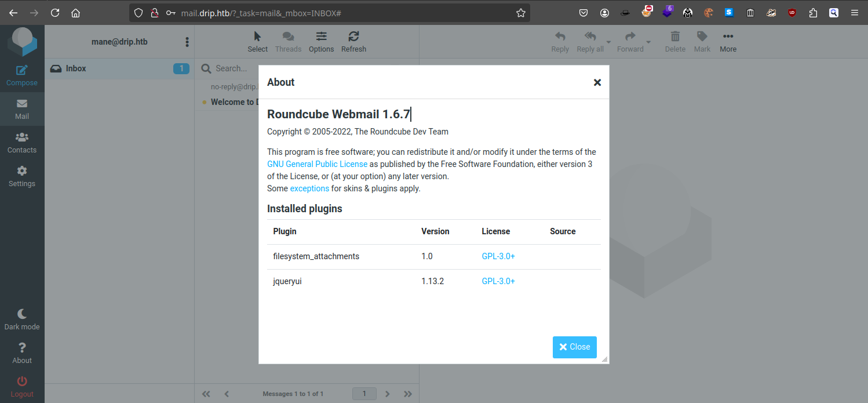This screenshot has width=868, height=403.
Task: Click the Logout power icon
Action: coord(22,382)
